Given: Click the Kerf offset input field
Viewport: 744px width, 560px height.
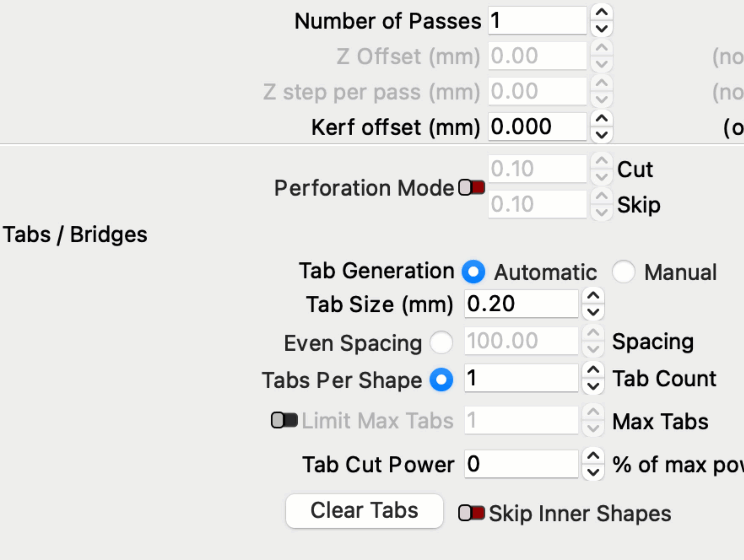Looking at the screenshot, I should pos(537,127).
